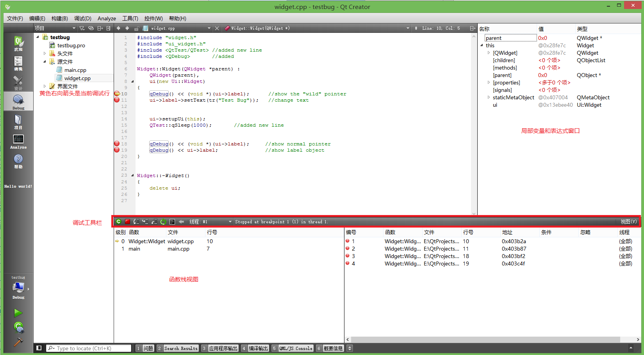The height and width of the screenshot is (355, 644).
Task: Open Projects (项目) mode in the sidebar
Action: coord(18,122)
